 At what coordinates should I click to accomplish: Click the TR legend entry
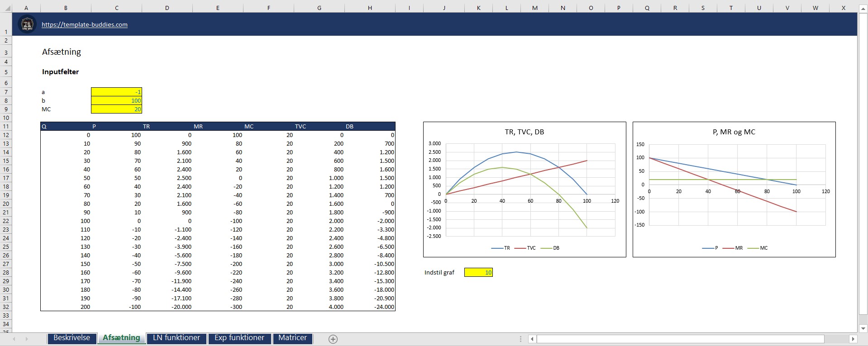click(x=501, y=248)
